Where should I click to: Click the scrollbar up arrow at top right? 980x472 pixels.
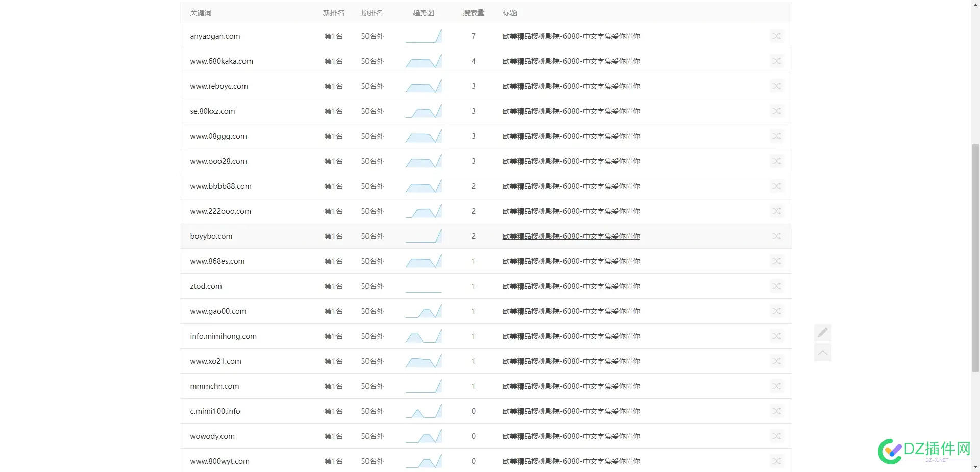975,4
